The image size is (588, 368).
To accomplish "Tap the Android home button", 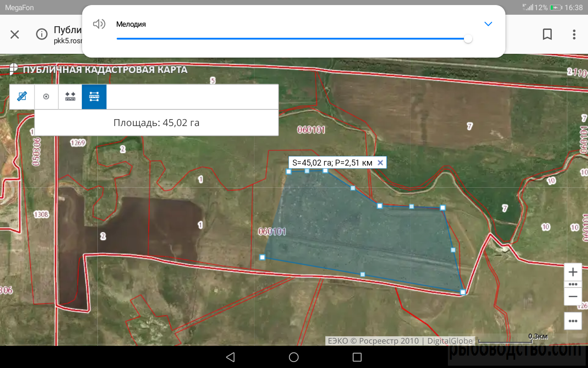I will [x=294, y=357].
